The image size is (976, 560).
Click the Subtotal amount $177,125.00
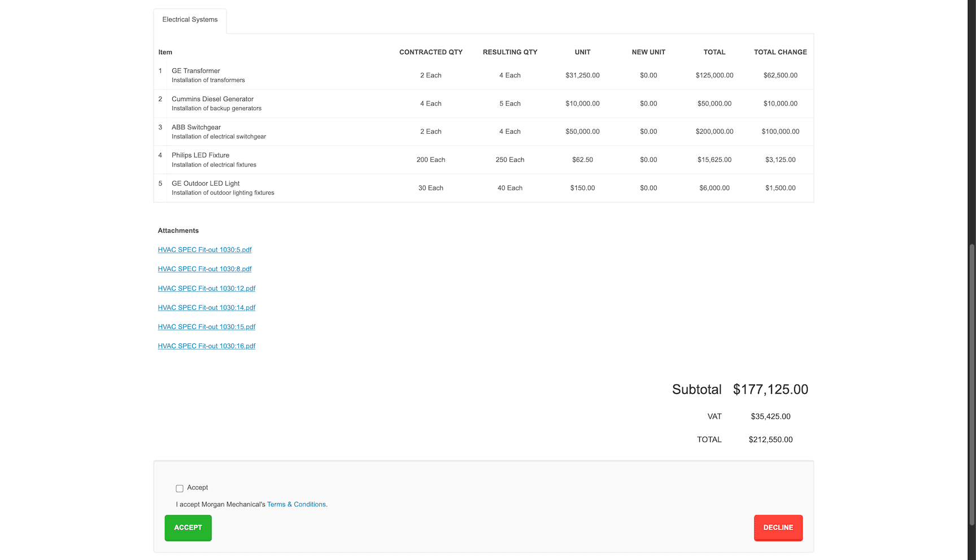pos(770,390)
